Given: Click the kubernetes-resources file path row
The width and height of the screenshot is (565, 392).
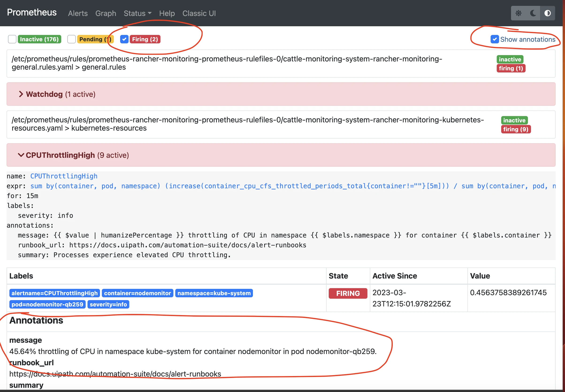Looking at the screenshot, I should pyautogui.click(x=281, y=124).
